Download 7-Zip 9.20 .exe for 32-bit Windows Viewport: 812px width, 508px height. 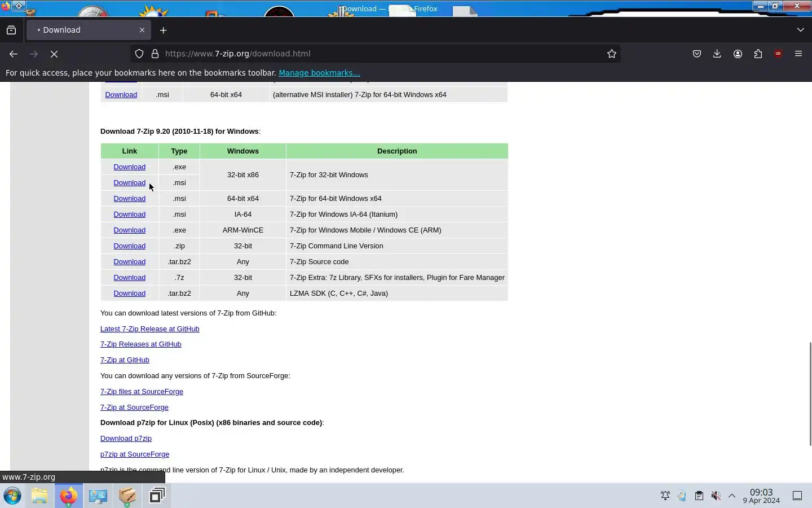tap(130, 167)
